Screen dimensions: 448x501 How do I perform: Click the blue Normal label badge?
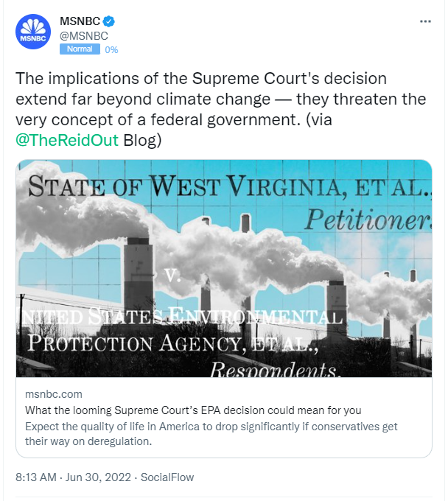click(x=80, y=49)
